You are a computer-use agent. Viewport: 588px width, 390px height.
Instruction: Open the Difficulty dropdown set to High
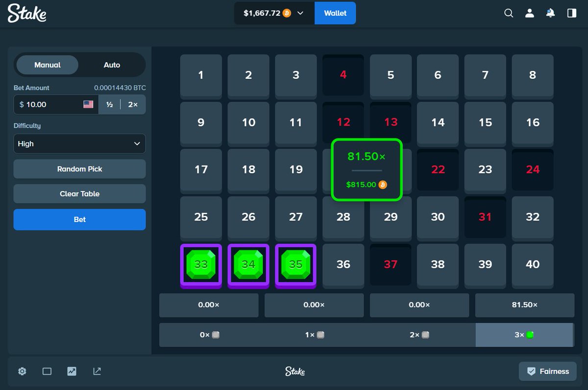coord(79,144)
